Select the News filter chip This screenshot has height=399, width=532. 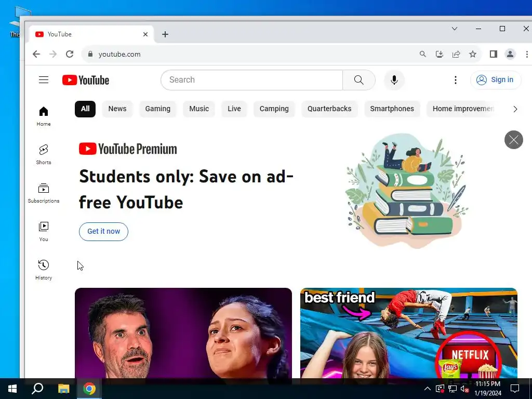(x=117, y=109)
